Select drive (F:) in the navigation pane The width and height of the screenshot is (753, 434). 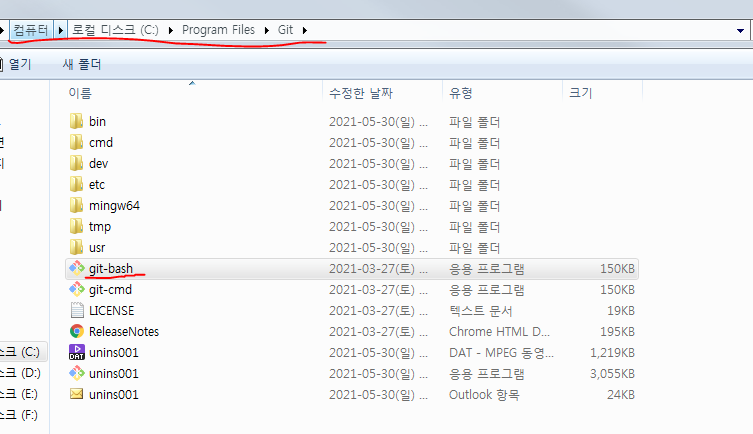point(19,415)
